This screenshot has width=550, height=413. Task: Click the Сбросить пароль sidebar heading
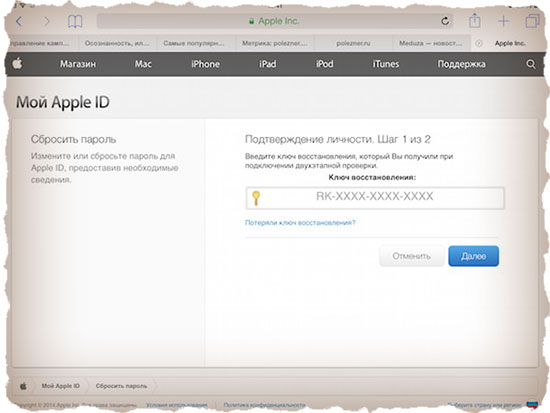click(73, 139)
